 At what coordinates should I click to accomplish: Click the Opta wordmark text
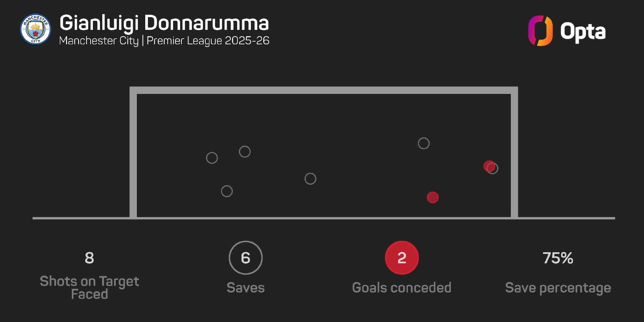point(583,32)
